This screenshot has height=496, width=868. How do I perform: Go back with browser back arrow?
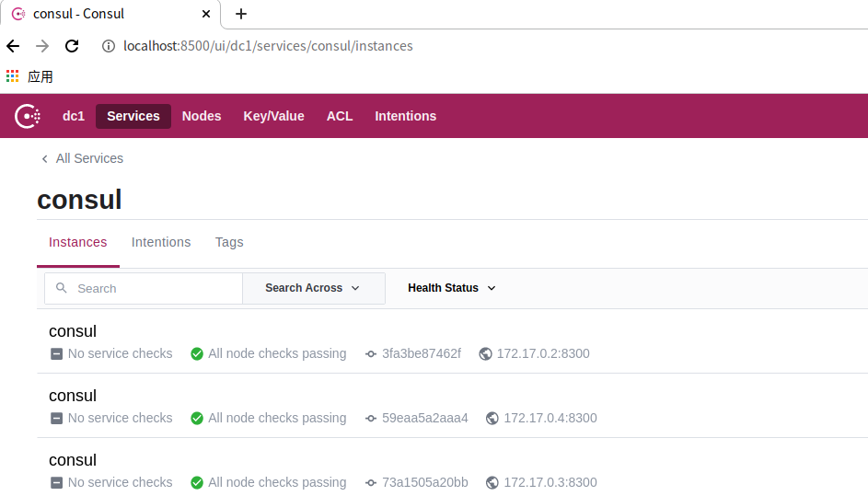click(13, 46)
